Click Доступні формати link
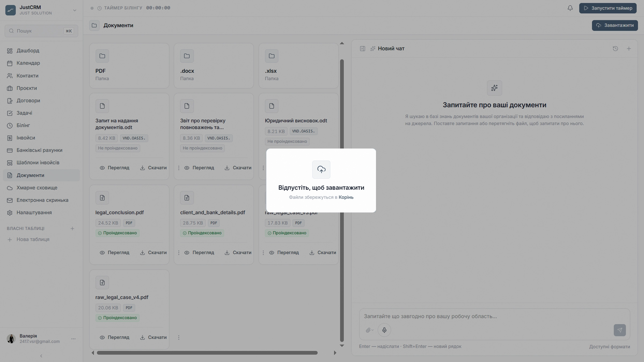 tap(609, 347)
